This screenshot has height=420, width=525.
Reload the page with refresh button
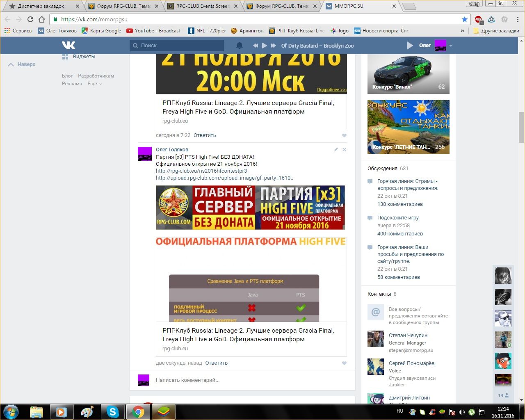coord(30,19)
